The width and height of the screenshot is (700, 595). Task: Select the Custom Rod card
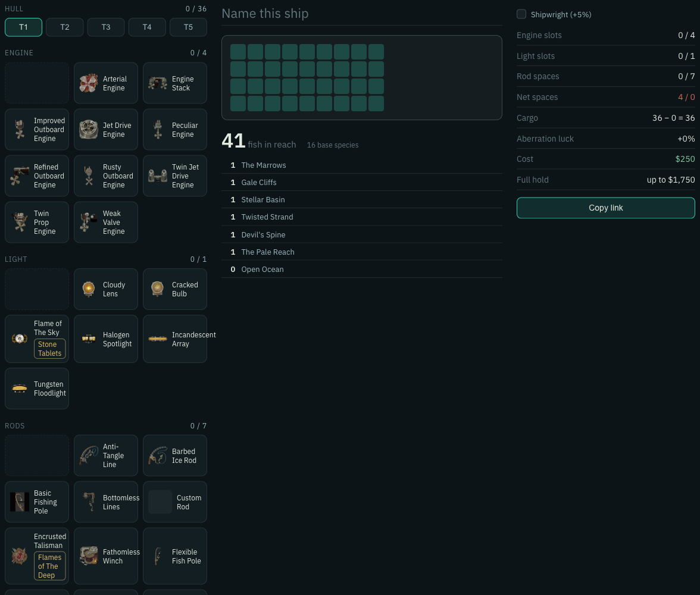[x=175, y=502]
